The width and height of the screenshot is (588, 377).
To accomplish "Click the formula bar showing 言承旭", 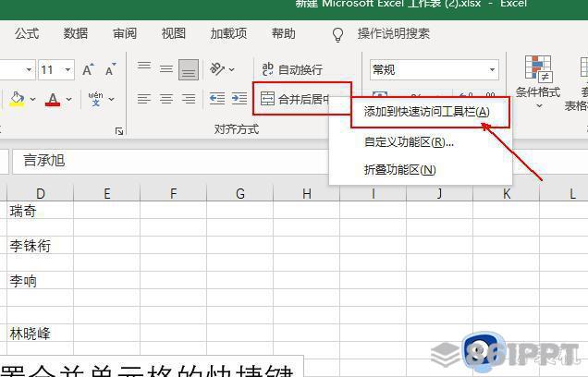I will pyautogui.click(x=171, y=161).
